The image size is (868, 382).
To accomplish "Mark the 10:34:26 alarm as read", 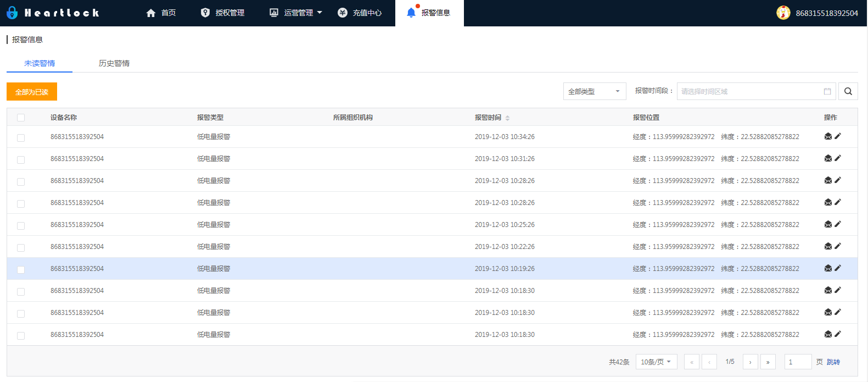I will click(x=828, y=136).
